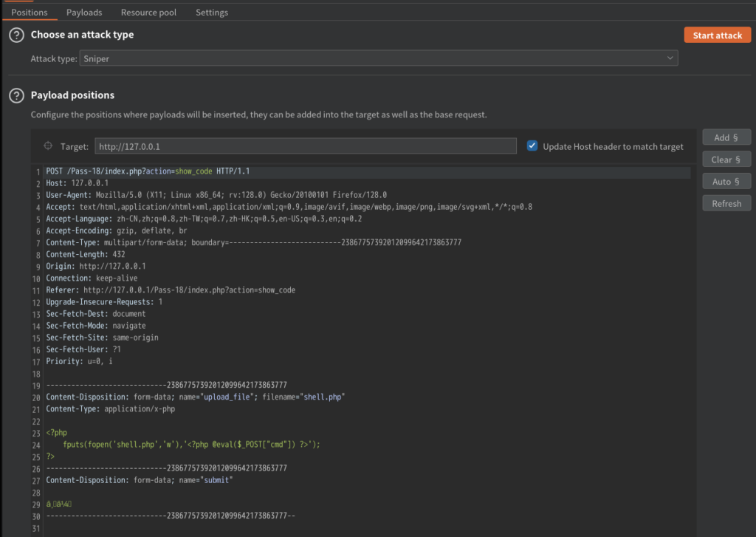Viewport: 756px width, 537px height.
Task: Click the Accept-Language header line
Action: pyautogui.click(x=204, y=219)
